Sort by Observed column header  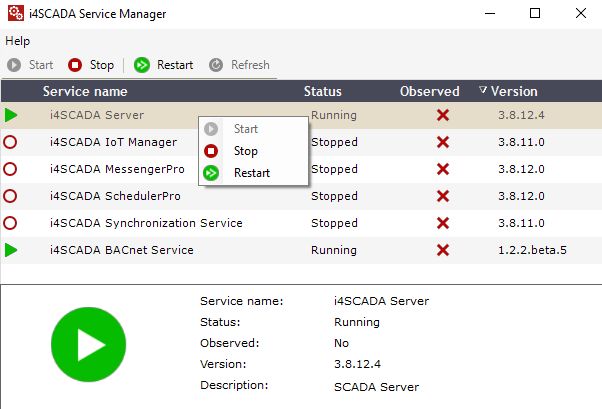(430, 91)
